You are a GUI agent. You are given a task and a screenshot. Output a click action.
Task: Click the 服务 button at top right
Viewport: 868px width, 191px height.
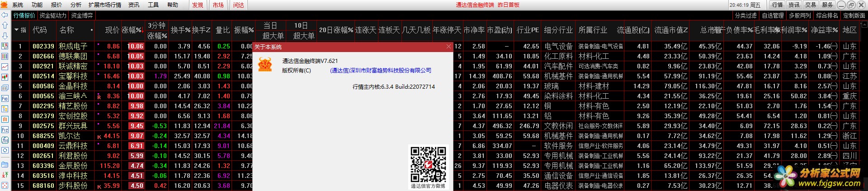828,5
